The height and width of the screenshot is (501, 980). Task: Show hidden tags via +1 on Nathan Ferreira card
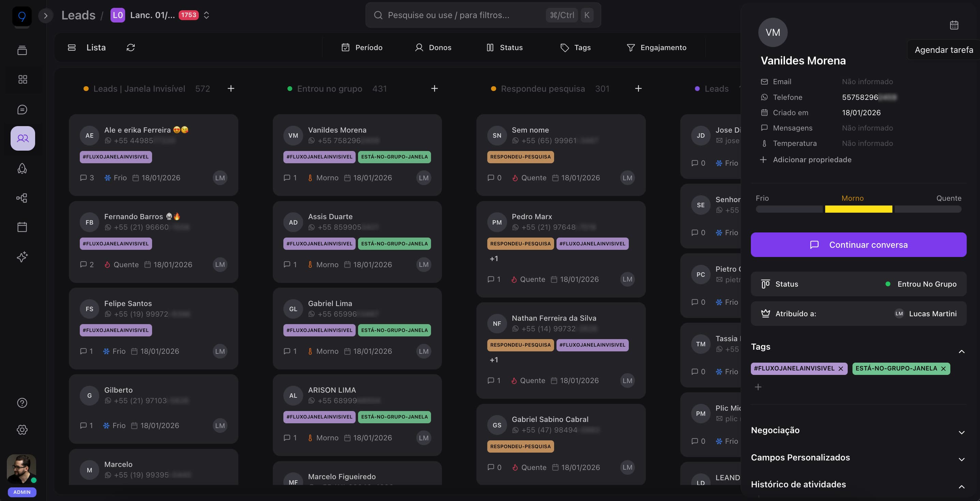[x=494, y=360]
